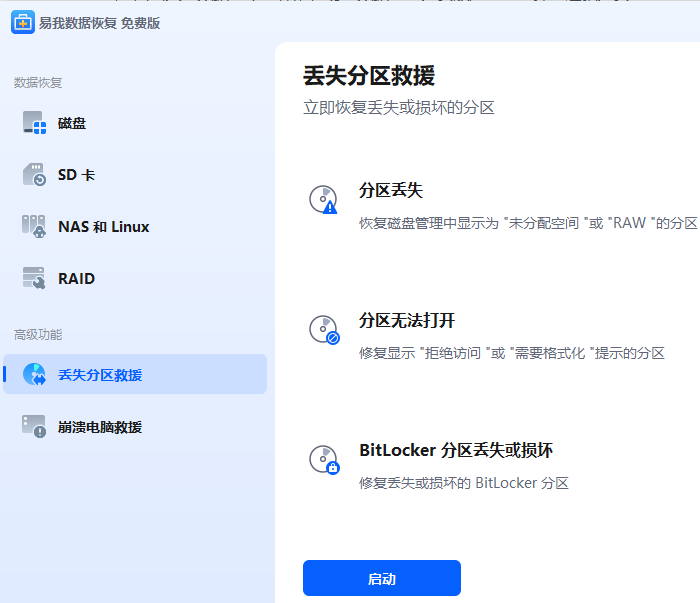Choose BitLocker 分区丢失或损坏 option title

[x=456, y=450]
